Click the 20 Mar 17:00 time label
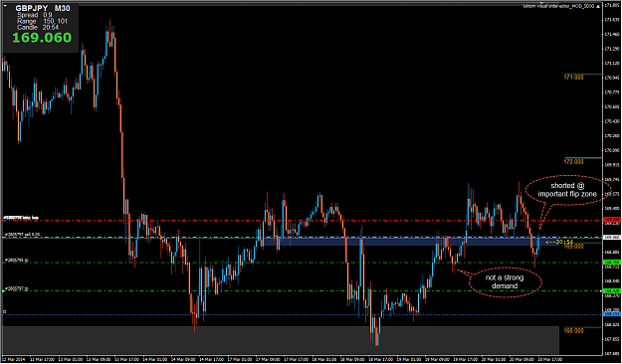Screen dimensions: 622x364 point(549,359)
